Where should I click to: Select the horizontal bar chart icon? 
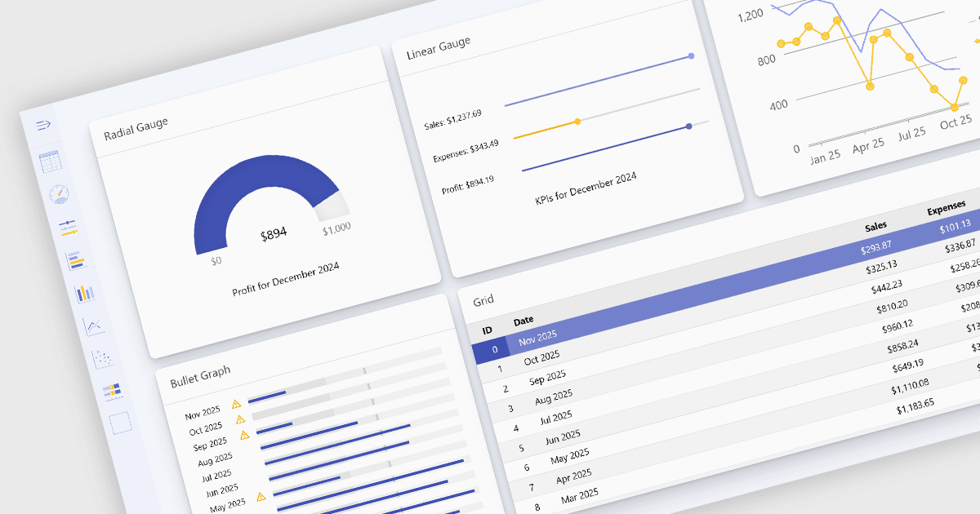click(75, 261)
